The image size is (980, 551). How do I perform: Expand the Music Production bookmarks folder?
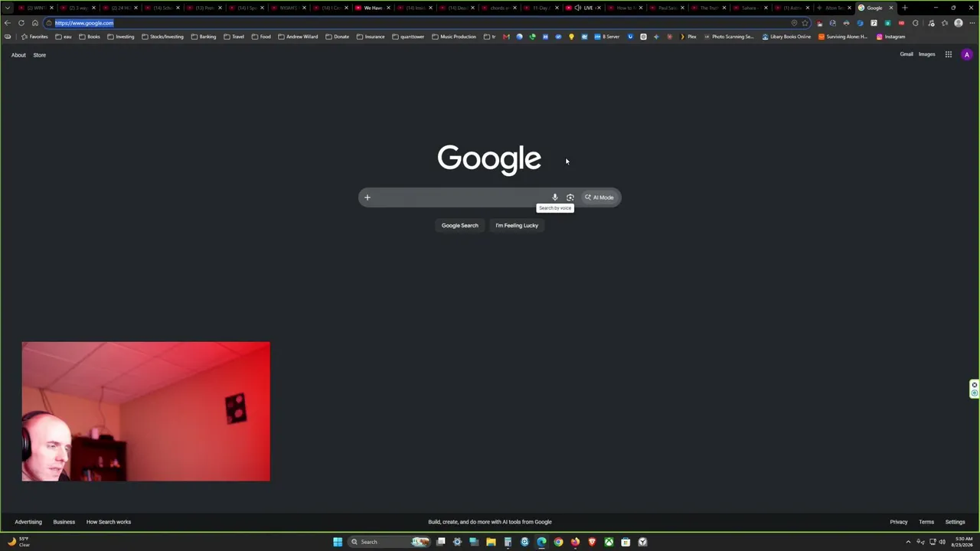click(454, 37)
